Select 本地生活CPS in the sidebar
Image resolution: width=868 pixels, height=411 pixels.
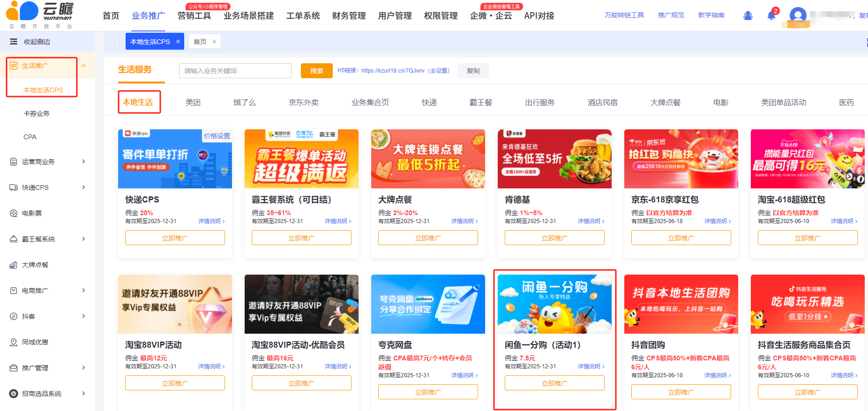[x=43, y=90]
